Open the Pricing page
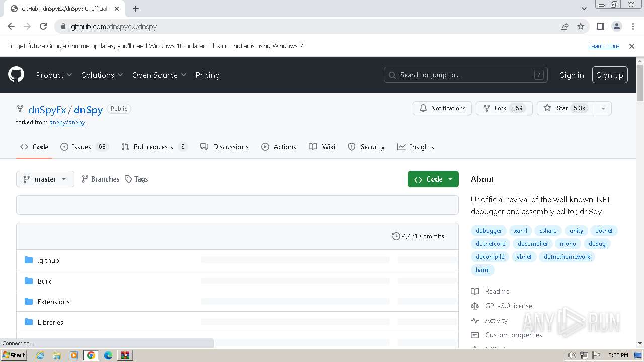Image resolution: width=644 pixels, height=362 pixels. click(207, 75)
